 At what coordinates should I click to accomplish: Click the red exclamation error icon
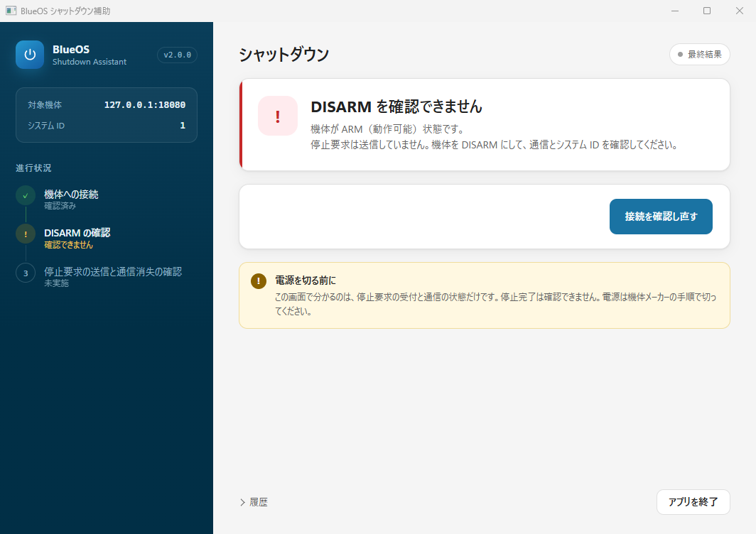[x=278, y=116]
